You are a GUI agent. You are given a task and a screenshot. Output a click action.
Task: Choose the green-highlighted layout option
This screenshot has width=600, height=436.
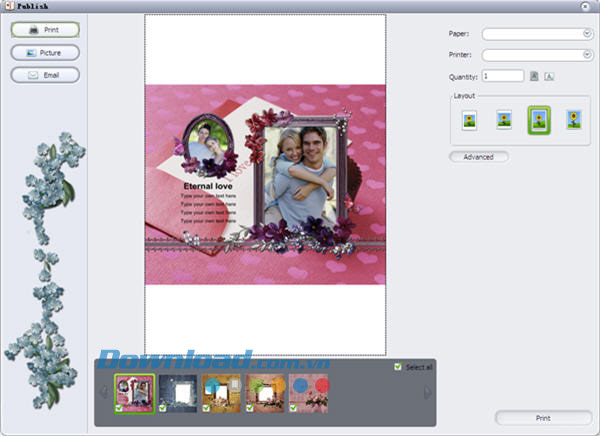coord(540,120)
